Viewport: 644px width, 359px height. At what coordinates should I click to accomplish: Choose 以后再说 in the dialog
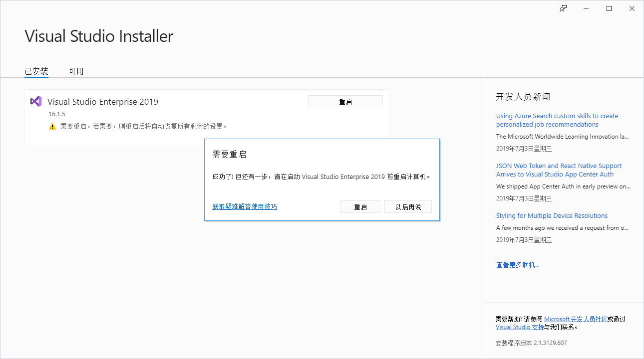(x=408, y=207)
